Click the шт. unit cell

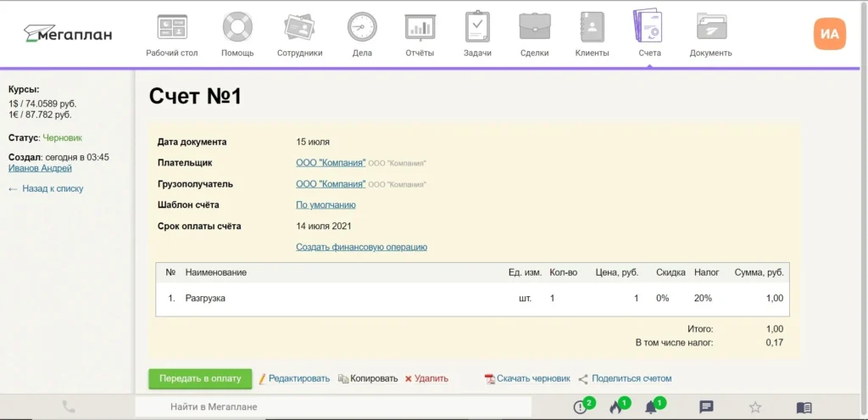tap(525, 298)
